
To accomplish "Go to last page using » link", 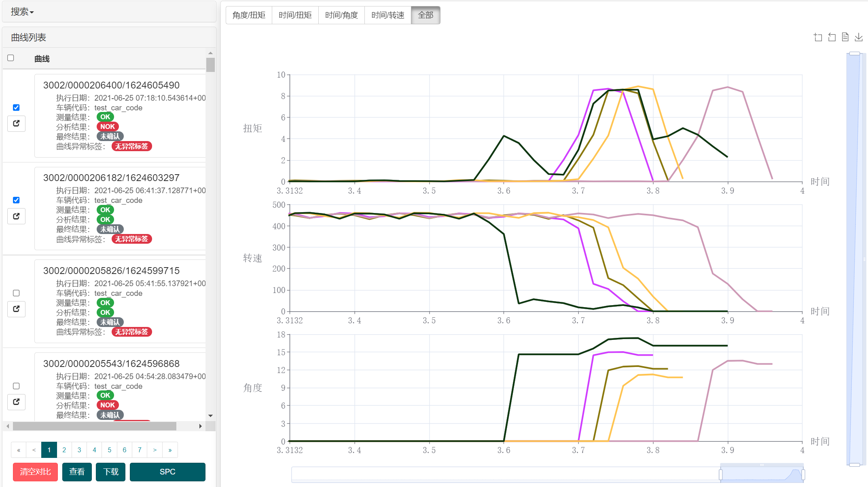I will click(x=170, y=450).
